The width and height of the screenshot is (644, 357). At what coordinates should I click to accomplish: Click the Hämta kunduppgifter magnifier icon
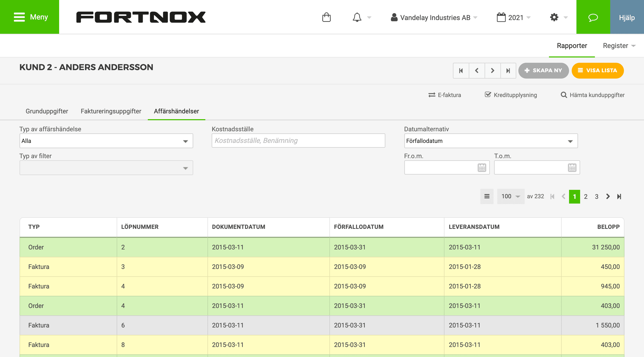pyautogui.click(x=564, y=94)
